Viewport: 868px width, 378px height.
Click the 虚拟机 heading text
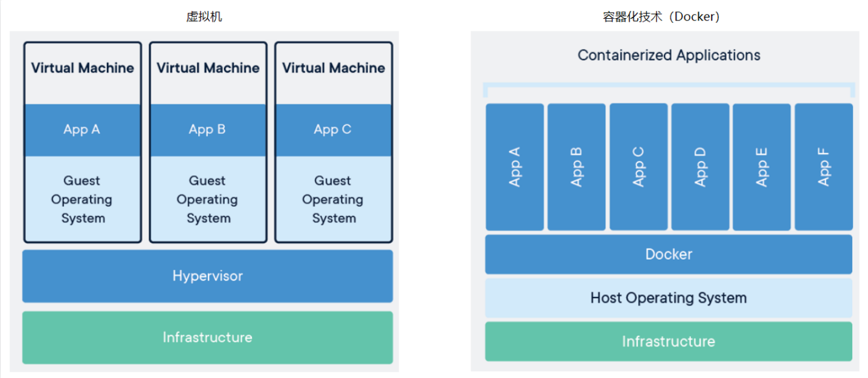(x=204, y=16)
